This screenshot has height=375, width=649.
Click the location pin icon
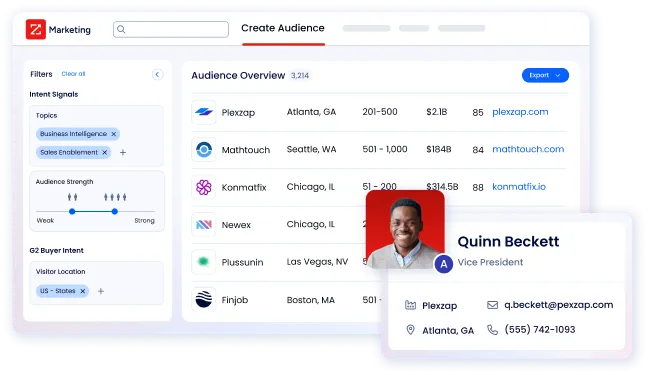(x=410, y=330)
